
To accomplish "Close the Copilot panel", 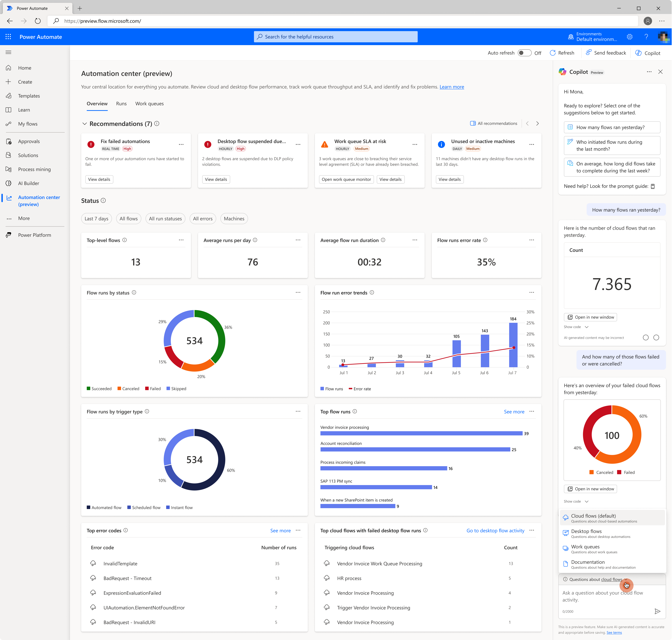I will [x=660, y=72].
